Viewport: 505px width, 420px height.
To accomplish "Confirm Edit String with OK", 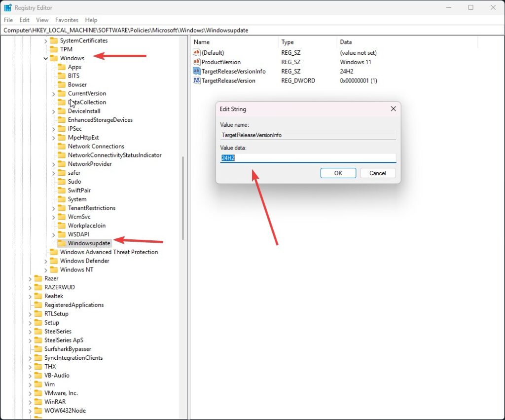I will [x=338, y=173].
